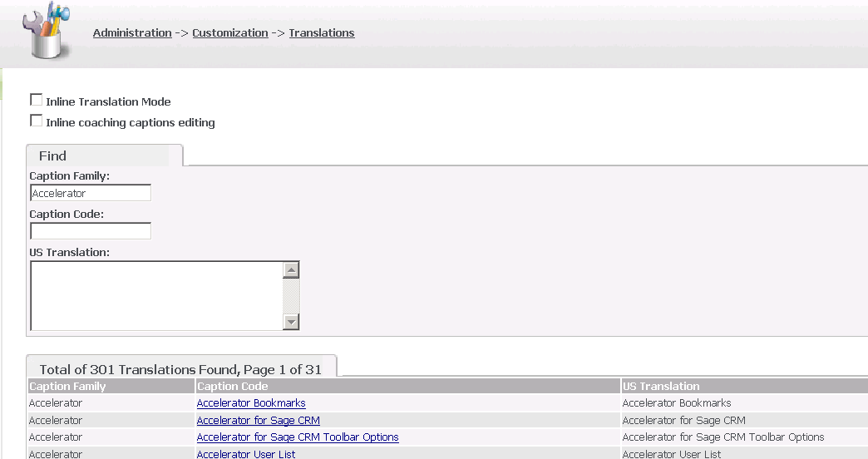Select 'Accelerator for Sage CRM' US Translation cell
This screenshot has width=868, height=459.
tap(745, 420)
